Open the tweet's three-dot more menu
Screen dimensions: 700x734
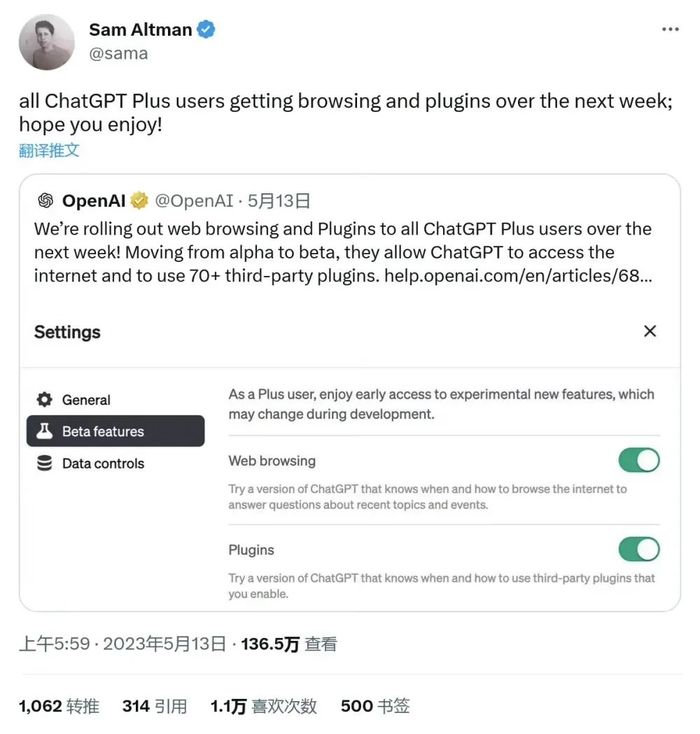tap(670, 29)
